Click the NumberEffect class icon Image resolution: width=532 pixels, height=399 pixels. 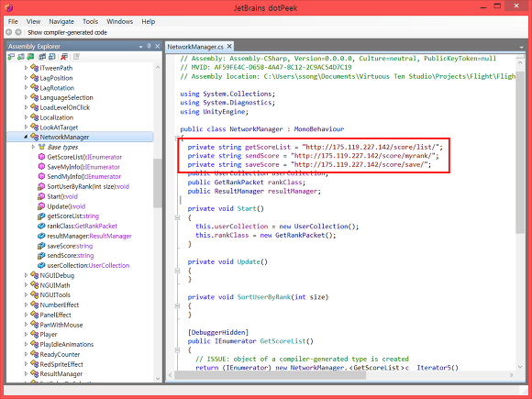point(34,305)
